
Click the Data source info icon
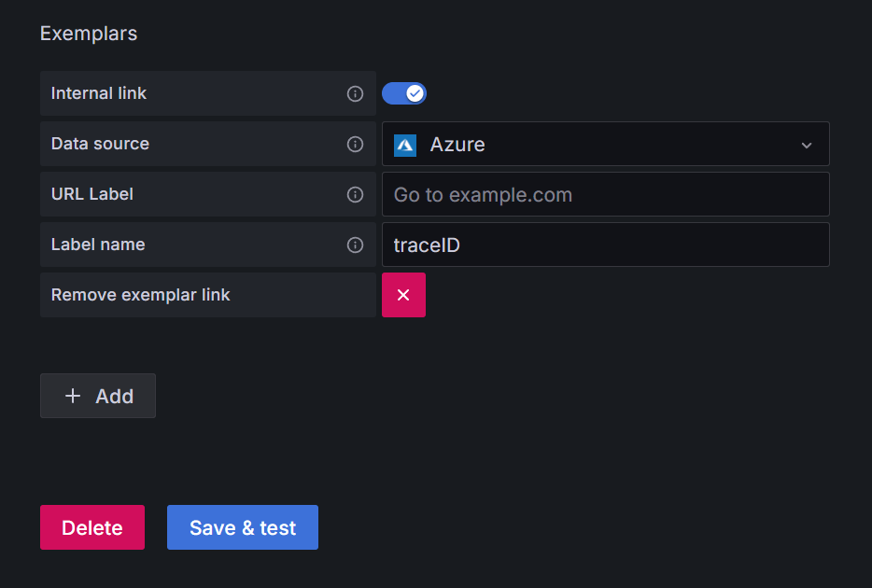coord(355,144)
